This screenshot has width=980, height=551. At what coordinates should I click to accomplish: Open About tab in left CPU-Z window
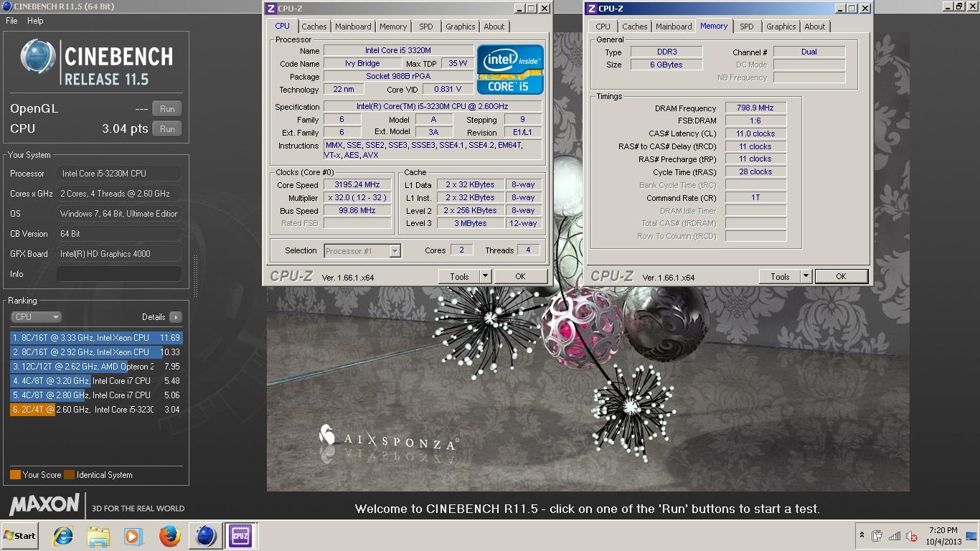click(494, 27)
